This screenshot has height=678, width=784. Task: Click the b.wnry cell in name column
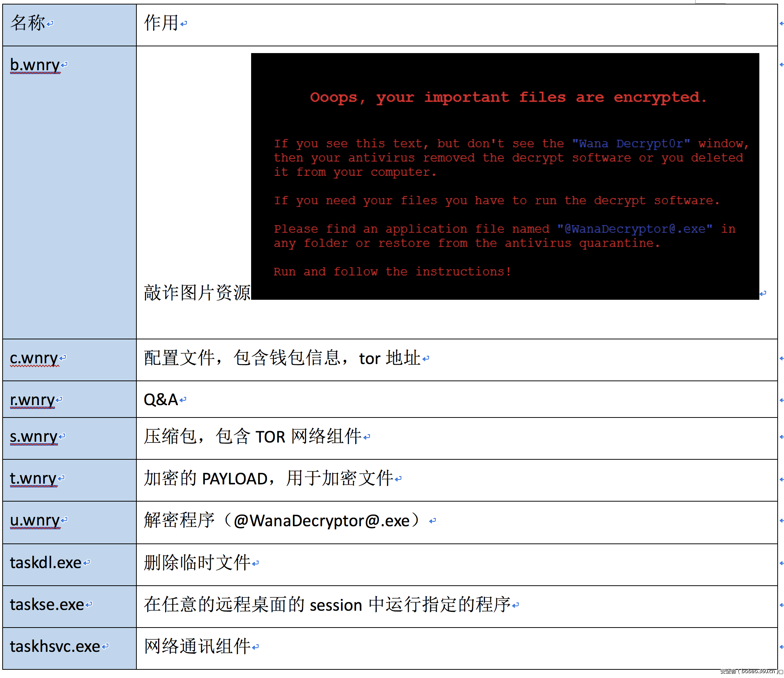(x=35, y=65)
